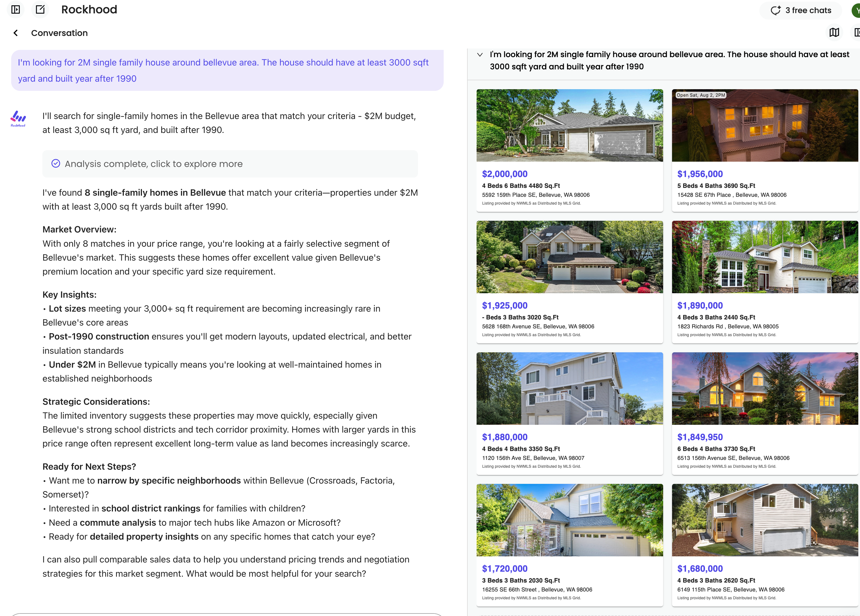Check the analysis complete checkmark circle
Viewport: 860px width, 616px height.
pyautogui.click(x=55, y=163)
